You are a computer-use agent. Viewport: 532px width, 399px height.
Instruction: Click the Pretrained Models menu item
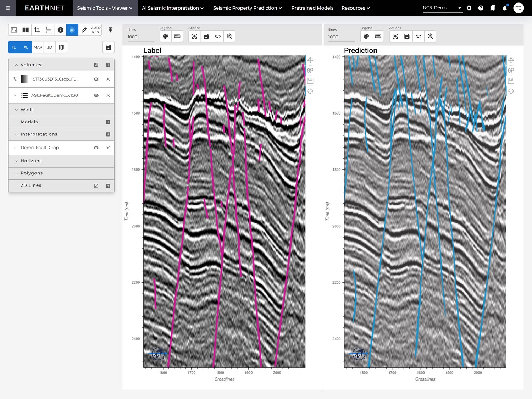point(312,8)
